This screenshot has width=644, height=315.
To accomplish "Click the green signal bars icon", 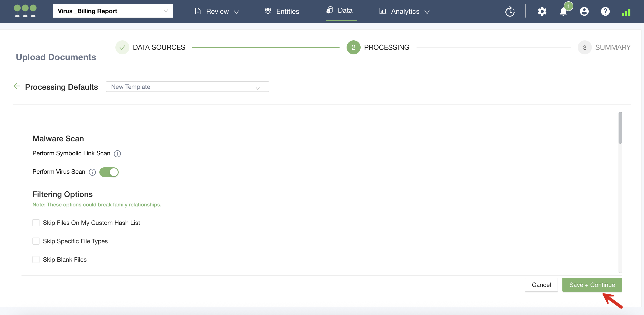I will coord(626,12).
